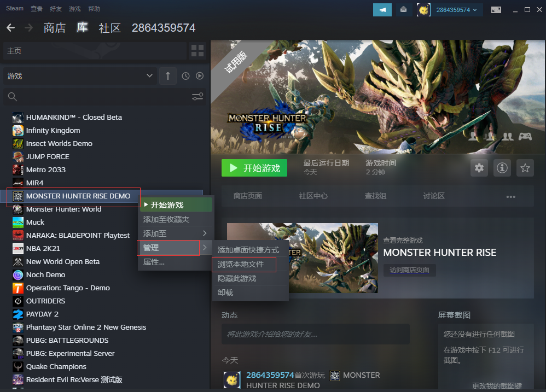The width and height of the screenshot is (546, 392).
Task: Expand the 添加至 submenu
Action: (x=176, y=233)
